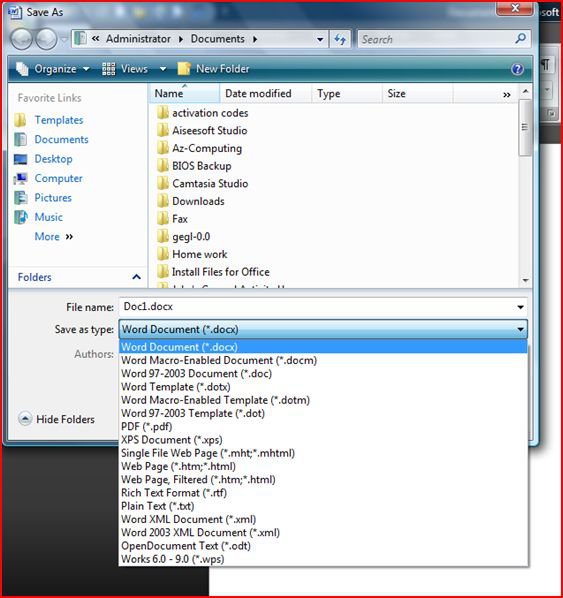Click the New Folder icon
563x598 pixels.
click(184, 69)
